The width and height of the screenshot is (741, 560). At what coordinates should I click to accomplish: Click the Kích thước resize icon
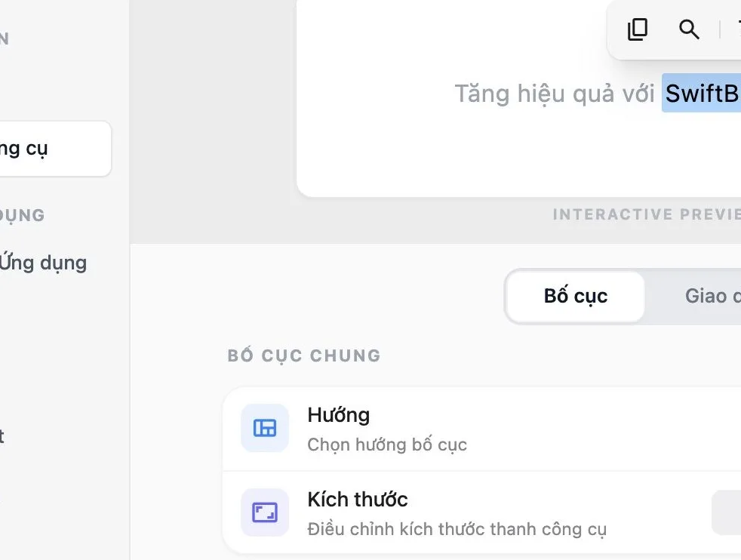pos(265,512)
